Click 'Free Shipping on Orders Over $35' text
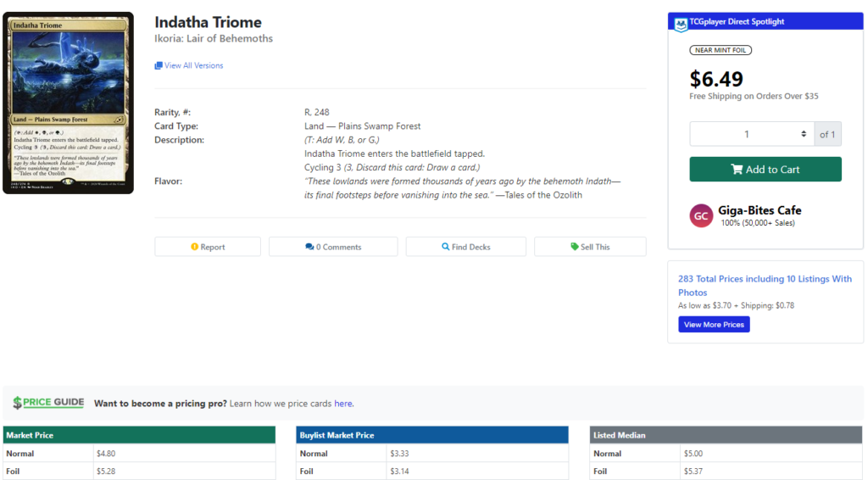The image size is (868, 480). [x=754, y=96]
